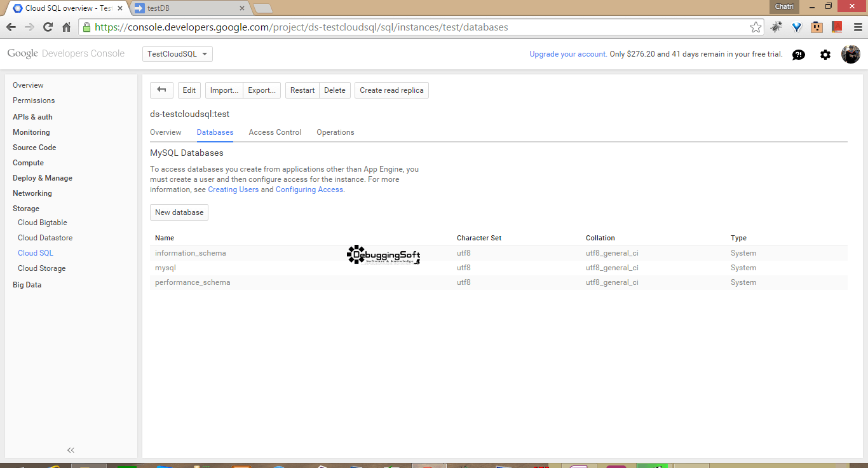
Task: Open the Operations tab
Action: coord(336,132)
